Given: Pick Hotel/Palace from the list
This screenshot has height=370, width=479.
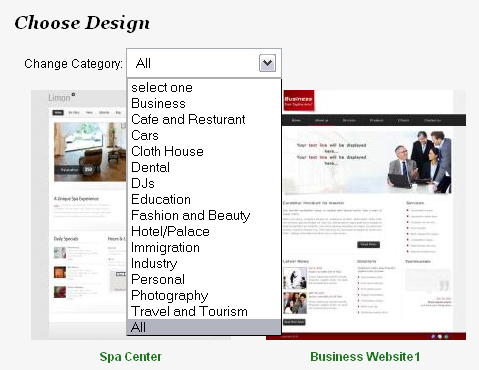Looking at the screenshot, I should coord(204,232).
